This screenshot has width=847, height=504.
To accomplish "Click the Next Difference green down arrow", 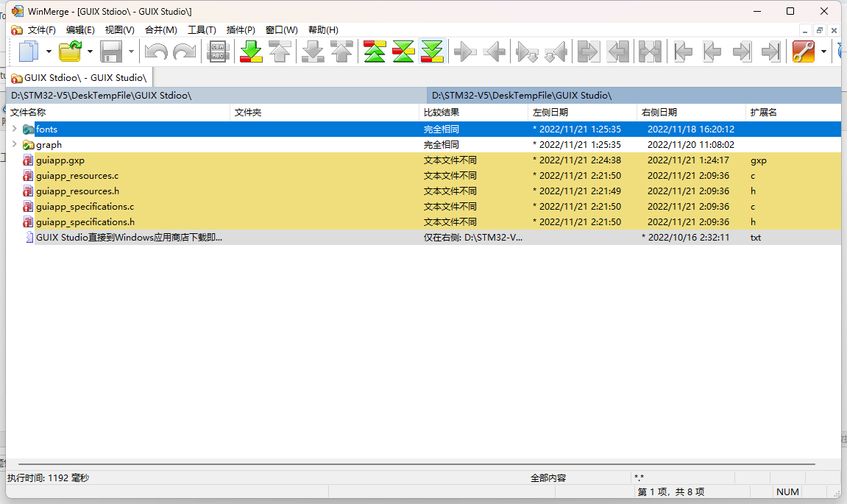I will click(x=251, y=52).
